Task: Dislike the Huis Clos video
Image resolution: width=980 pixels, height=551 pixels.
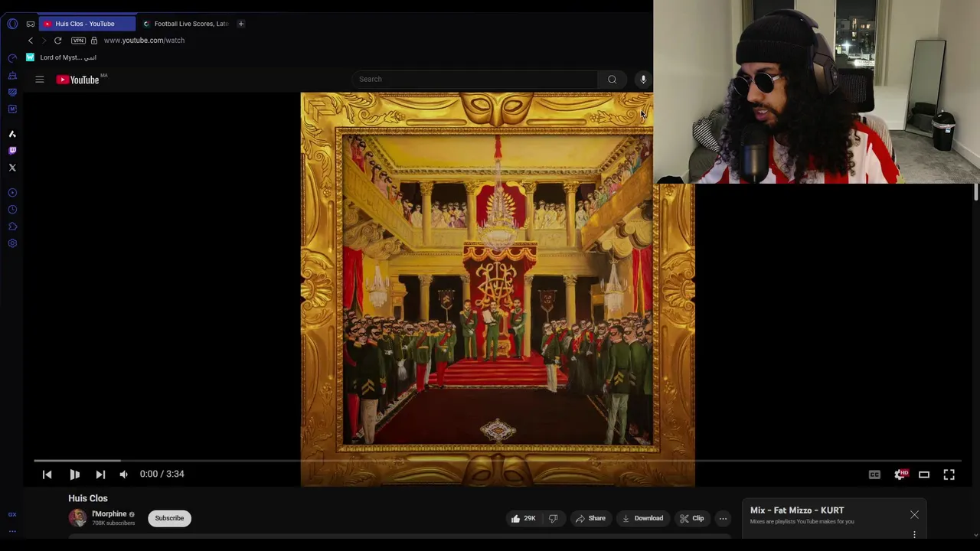Action: tap(553, 518)
